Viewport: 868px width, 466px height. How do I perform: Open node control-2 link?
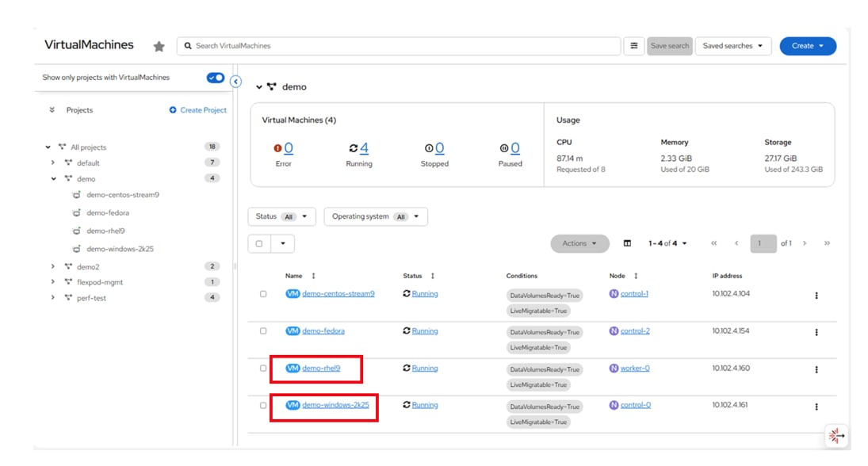[x=635, y=331]
